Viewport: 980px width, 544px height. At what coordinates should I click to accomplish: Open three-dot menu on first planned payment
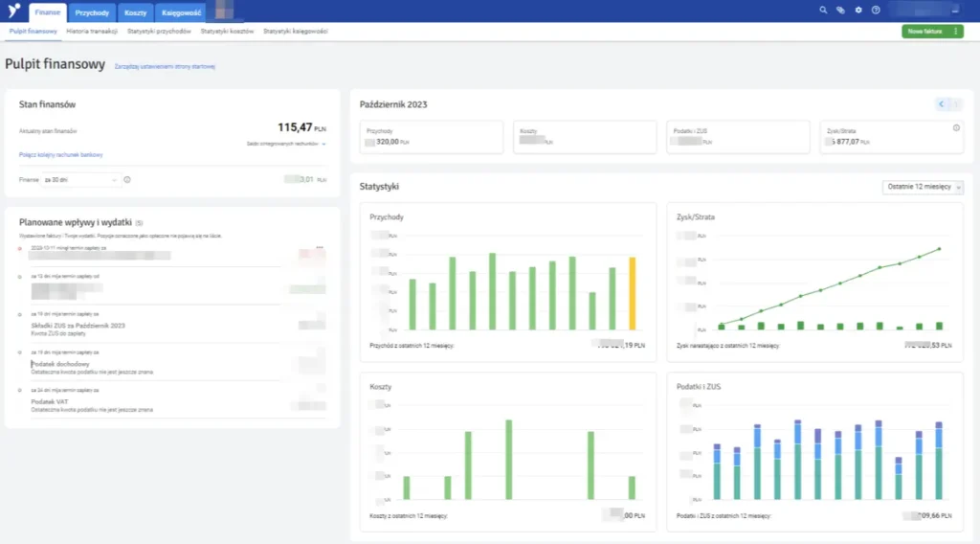[320, 248]
